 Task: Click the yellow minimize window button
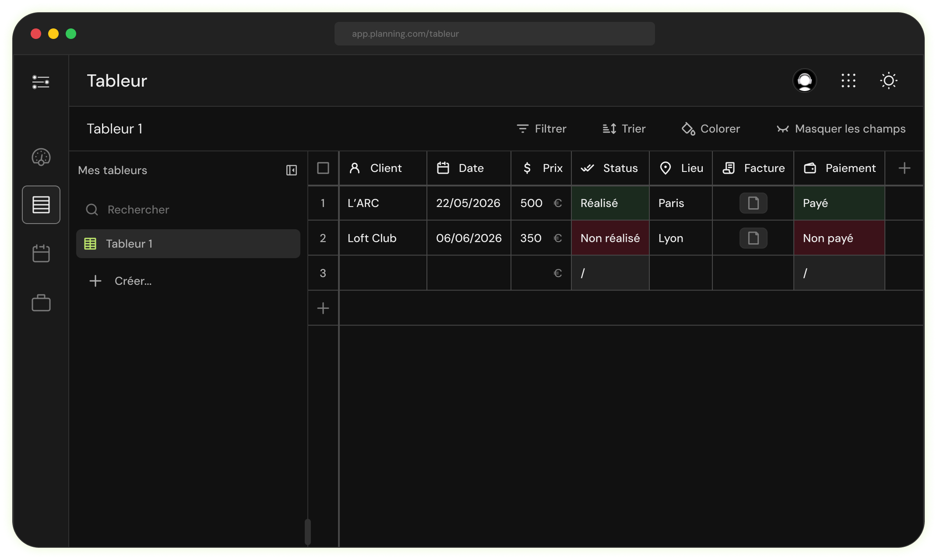(53, 34)
